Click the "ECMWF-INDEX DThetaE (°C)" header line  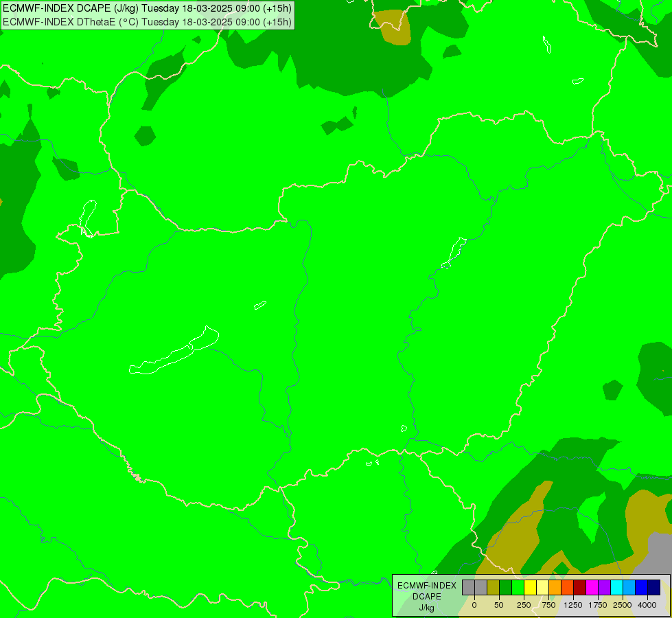(147, 22)
